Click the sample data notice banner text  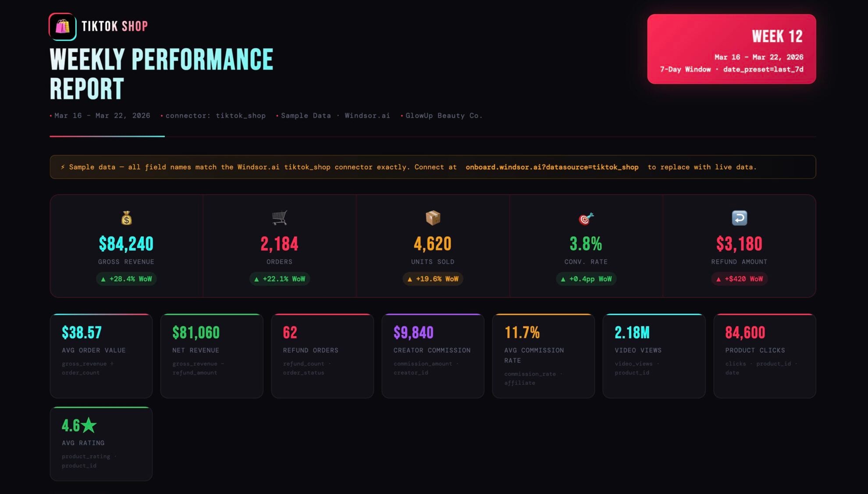408,167
